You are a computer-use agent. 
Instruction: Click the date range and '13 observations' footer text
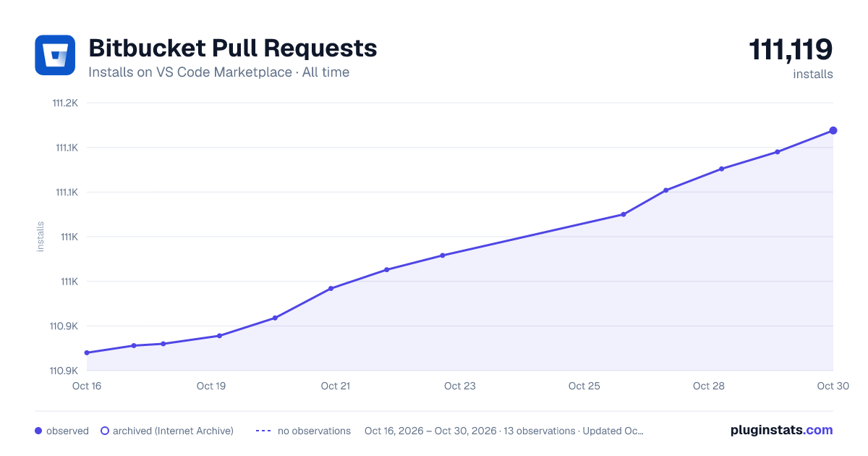pyautogui.click(x=504, y=431)
